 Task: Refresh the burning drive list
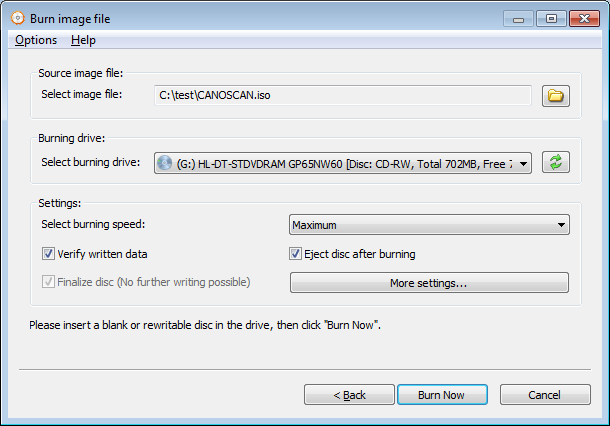point(555,162)
